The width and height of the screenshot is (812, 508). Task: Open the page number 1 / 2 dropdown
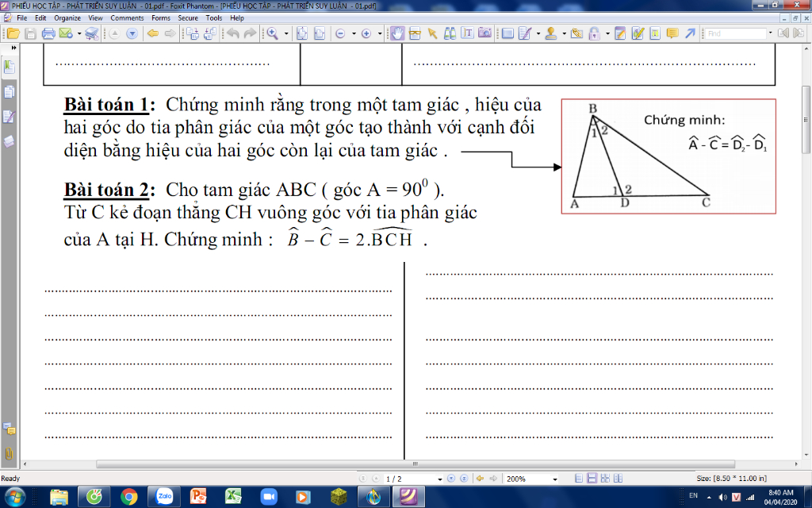[x=439, y=479]
